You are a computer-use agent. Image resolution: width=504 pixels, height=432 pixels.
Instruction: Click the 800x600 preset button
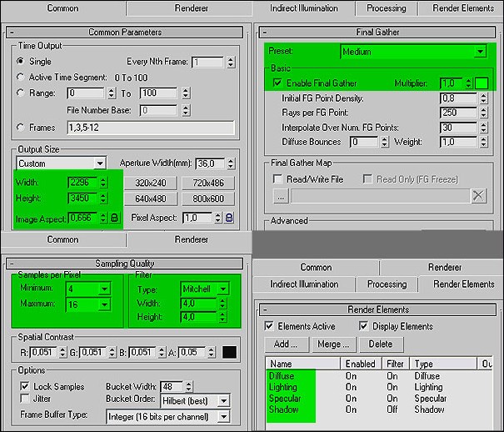click(x=208, y=198)
